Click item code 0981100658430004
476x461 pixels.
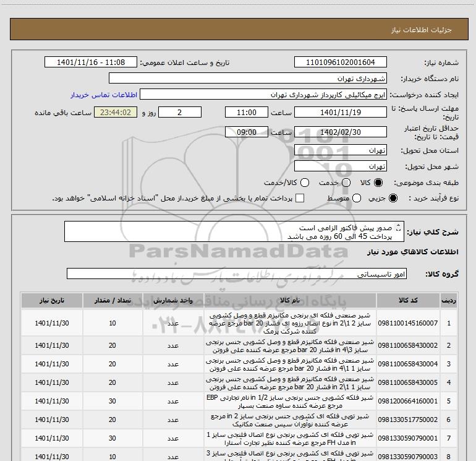(408, 364)
